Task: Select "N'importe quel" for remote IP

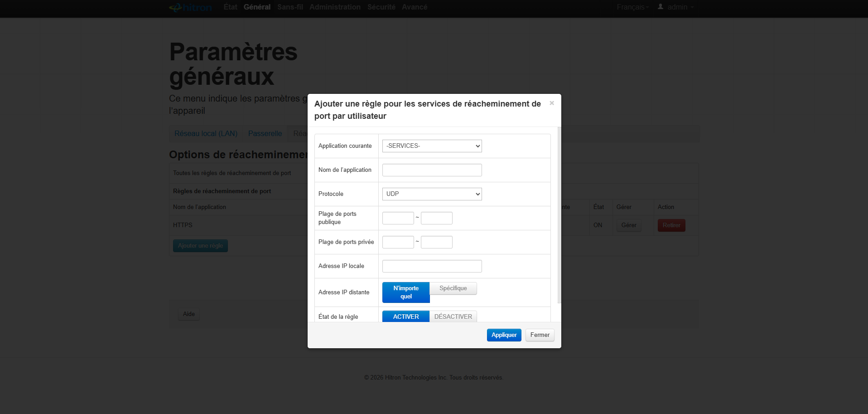Action: [405, 292]
